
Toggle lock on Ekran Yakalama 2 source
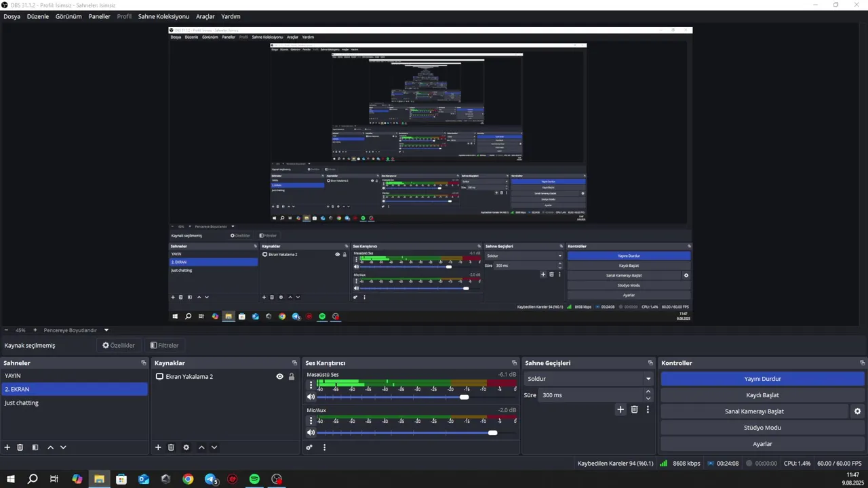(292, 377)
